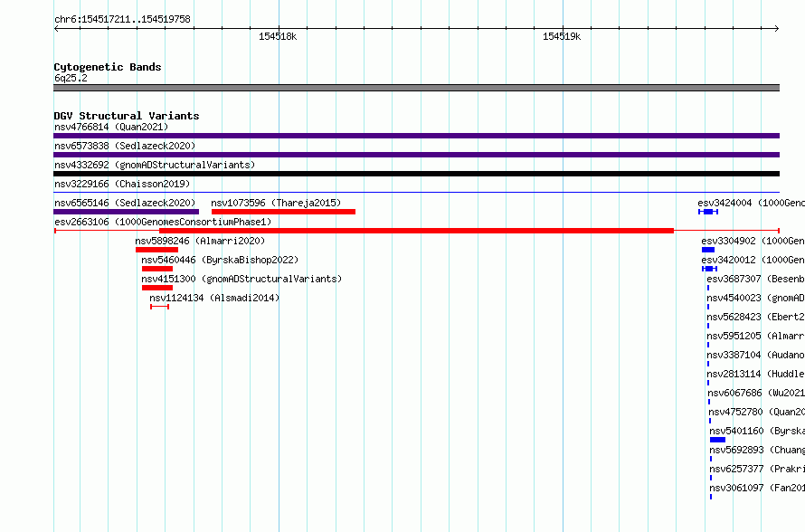The image size is (805, 532).
Task: Click the purple bar under nsv6565146
Action: coord(127,212)
